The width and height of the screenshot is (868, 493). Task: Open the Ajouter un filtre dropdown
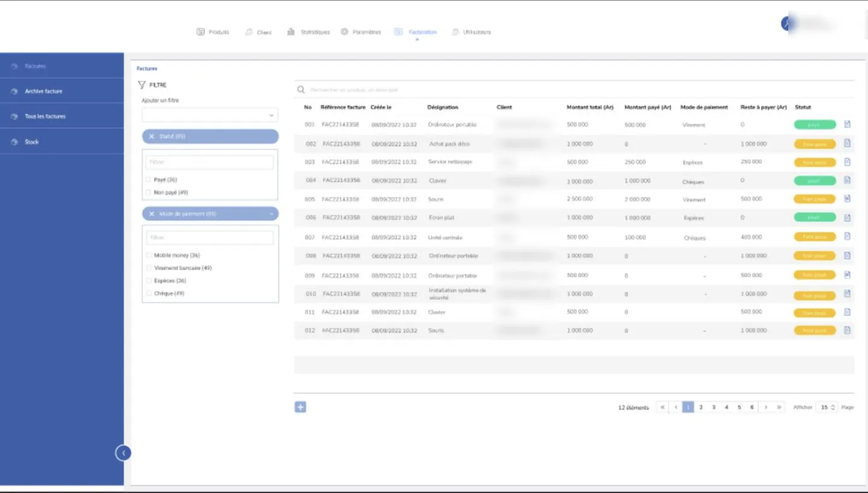click(210, 115)
